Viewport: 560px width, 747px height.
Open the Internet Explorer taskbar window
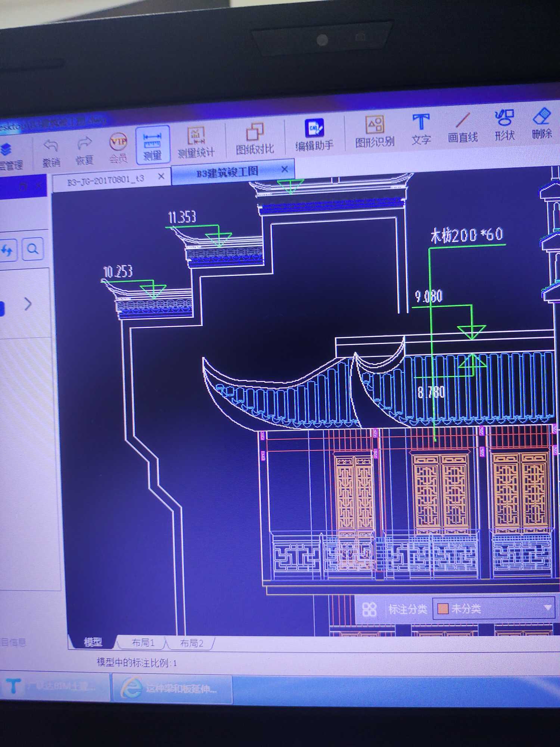pyautogui.click(x=172, y=688)
